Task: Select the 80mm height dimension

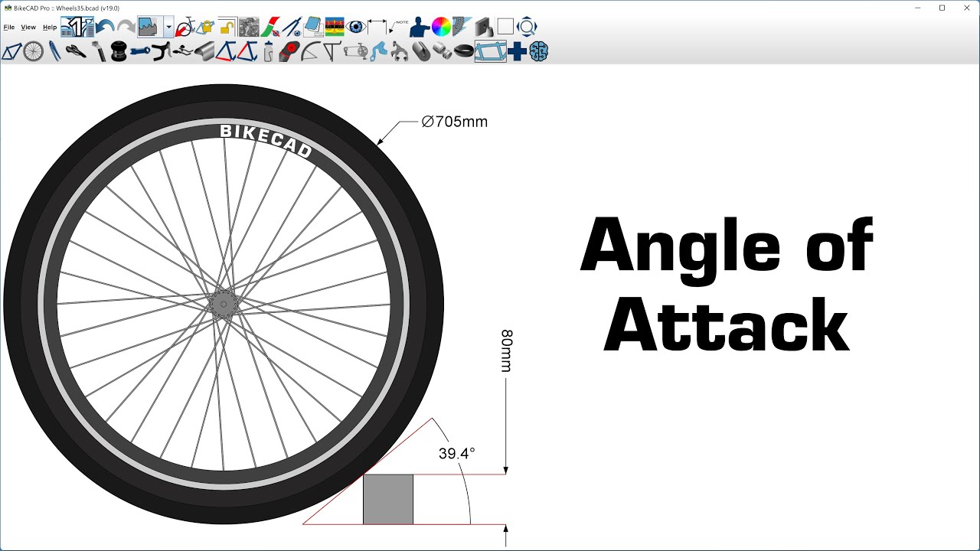Action: coord(506,350)
